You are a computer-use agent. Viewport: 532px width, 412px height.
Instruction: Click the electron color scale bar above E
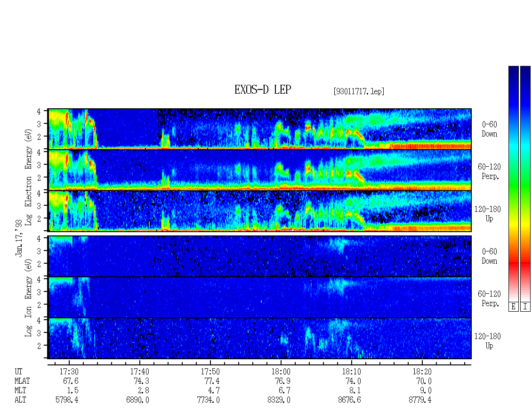[x=513, y=184]
